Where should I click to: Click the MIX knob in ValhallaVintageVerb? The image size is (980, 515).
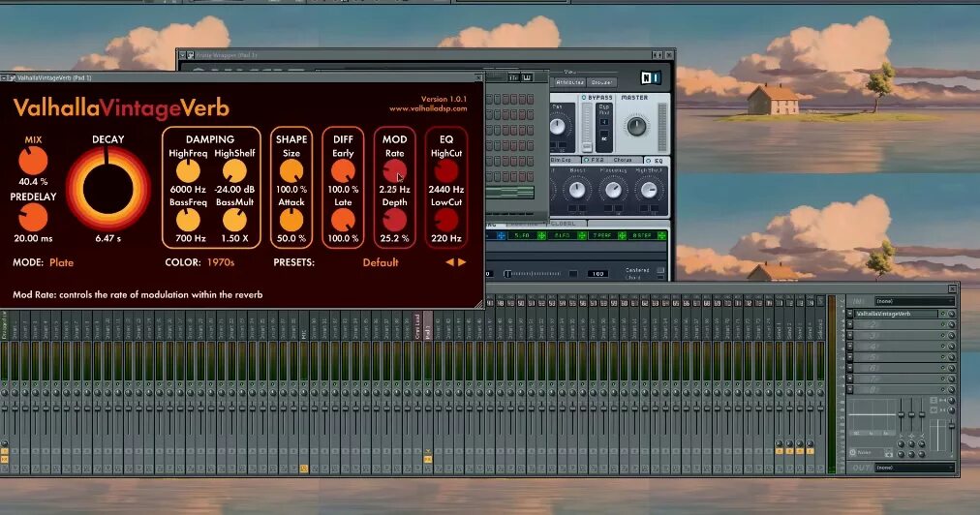pyautogui.click(x=33, y=162)
